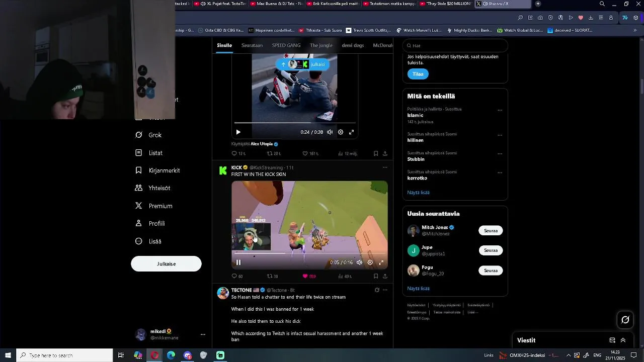Switch to The jungle tab

(x=321, y=45)
